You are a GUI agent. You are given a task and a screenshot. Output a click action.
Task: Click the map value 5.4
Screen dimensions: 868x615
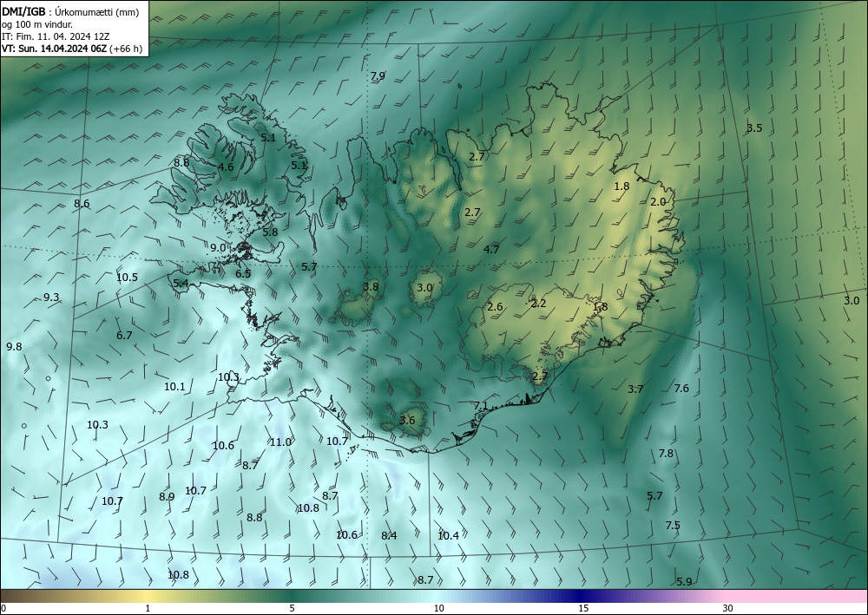(x=181, y=284)
